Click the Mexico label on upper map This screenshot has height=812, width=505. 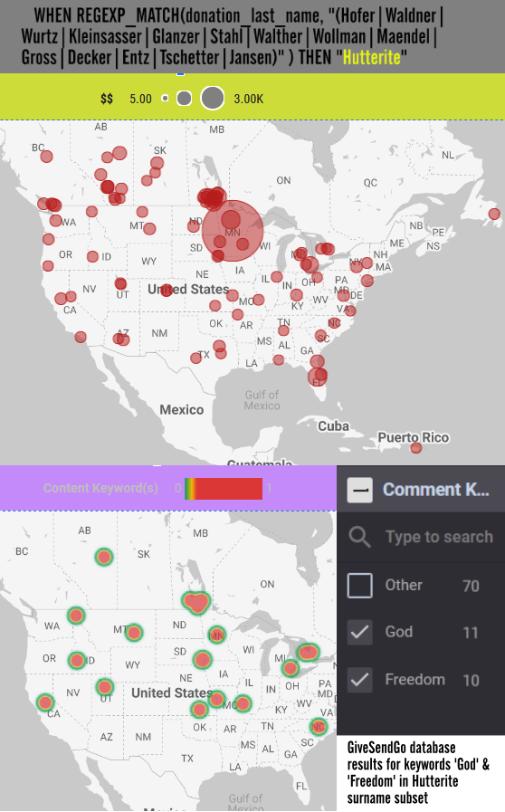[x=181, y=410]
